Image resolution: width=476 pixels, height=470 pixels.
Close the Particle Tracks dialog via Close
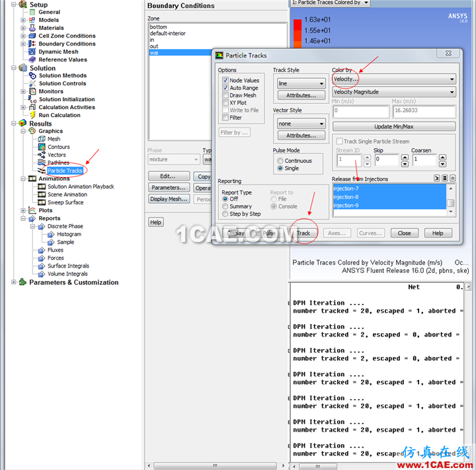pyautogui.click(x=405, y=233)
